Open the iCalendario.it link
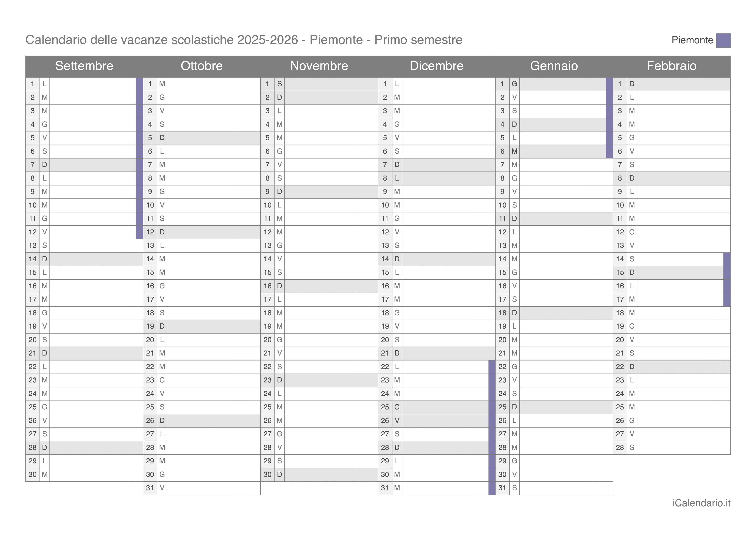 (x=701, y=503)
